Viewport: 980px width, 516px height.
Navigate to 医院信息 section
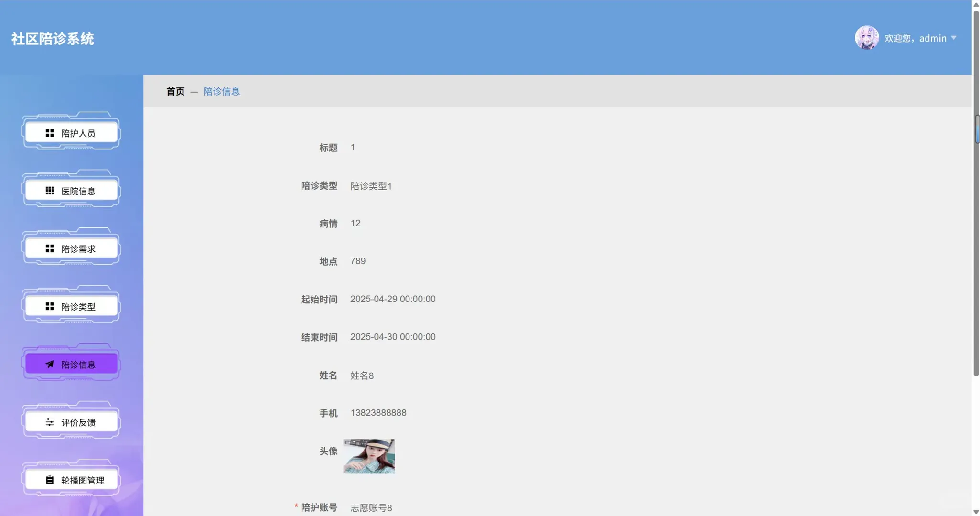(x=72, y=191)
